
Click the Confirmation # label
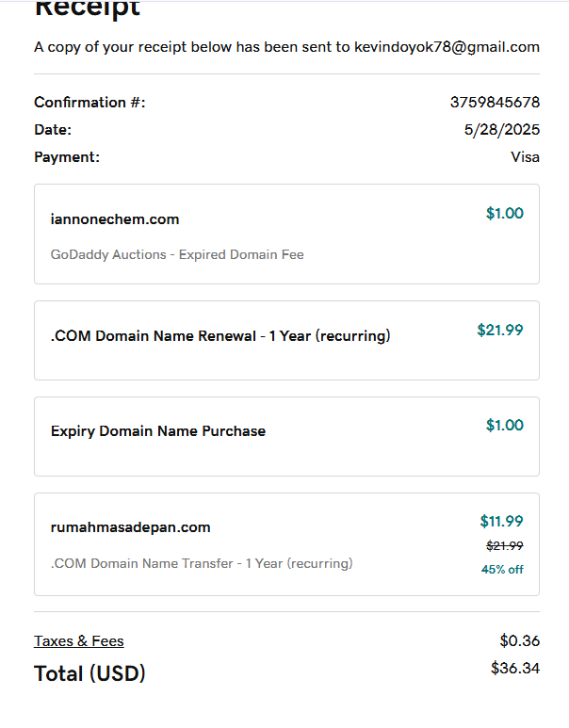coord(89,103)
